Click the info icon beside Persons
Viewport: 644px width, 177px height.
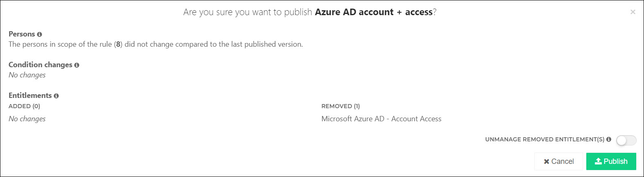39,34
